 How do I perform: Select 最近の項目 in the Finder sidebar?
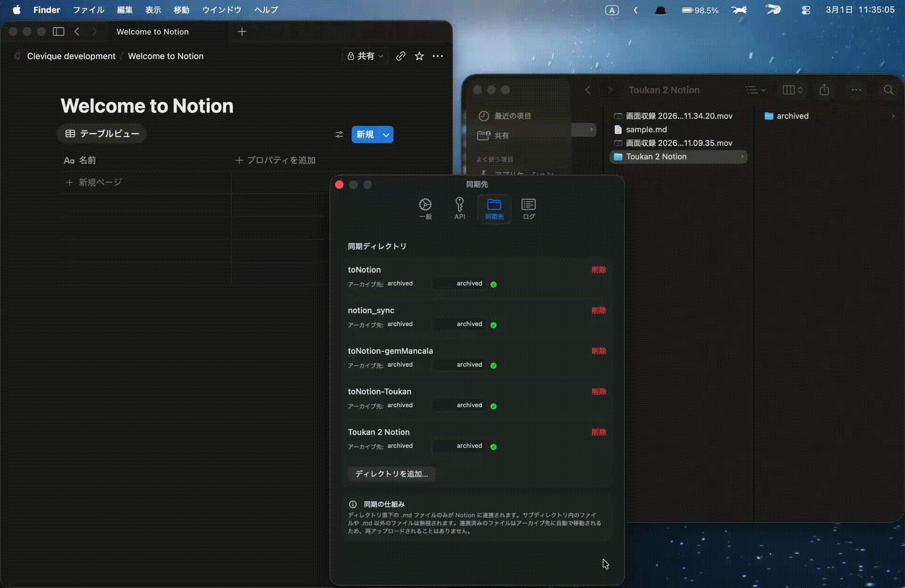(x=504, y=116)
